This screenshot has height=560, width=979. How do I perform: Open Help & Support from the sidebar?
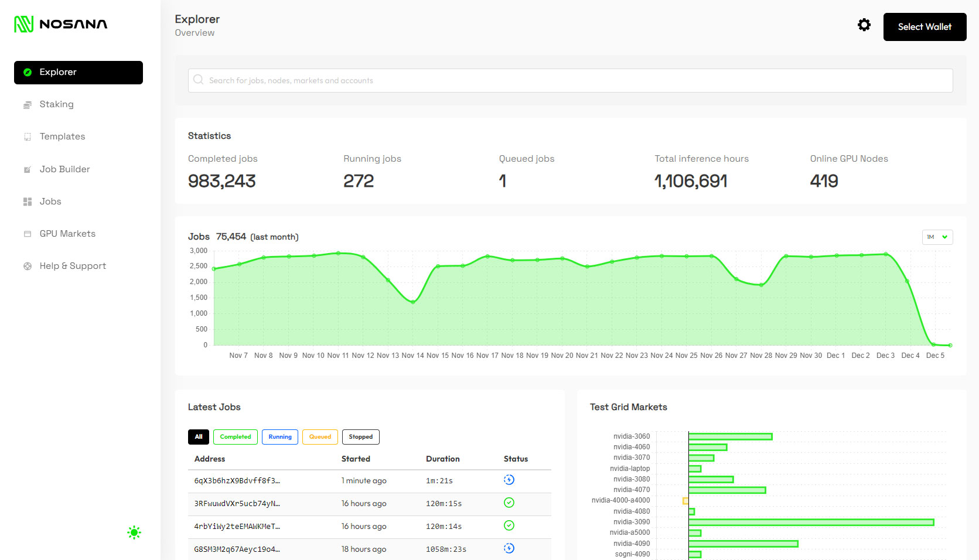pos(72,266)
